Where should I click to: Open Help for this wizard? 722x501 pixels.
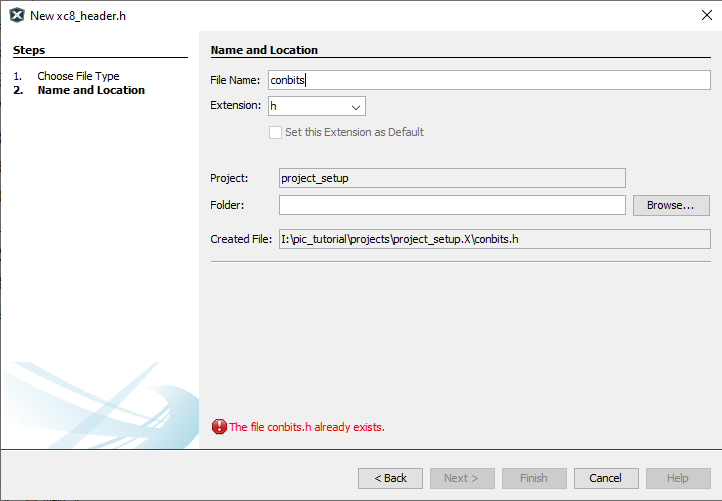point(677,478)
